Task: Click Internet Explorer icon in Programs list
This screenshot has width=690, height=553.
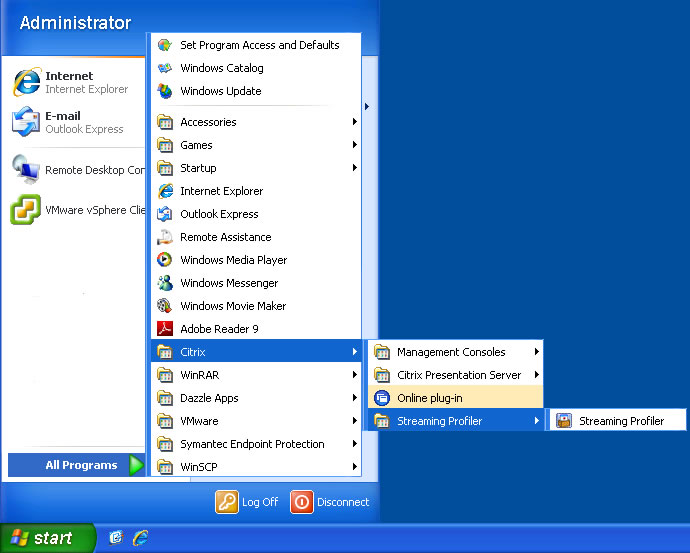Action: click(x=165, y=191)
